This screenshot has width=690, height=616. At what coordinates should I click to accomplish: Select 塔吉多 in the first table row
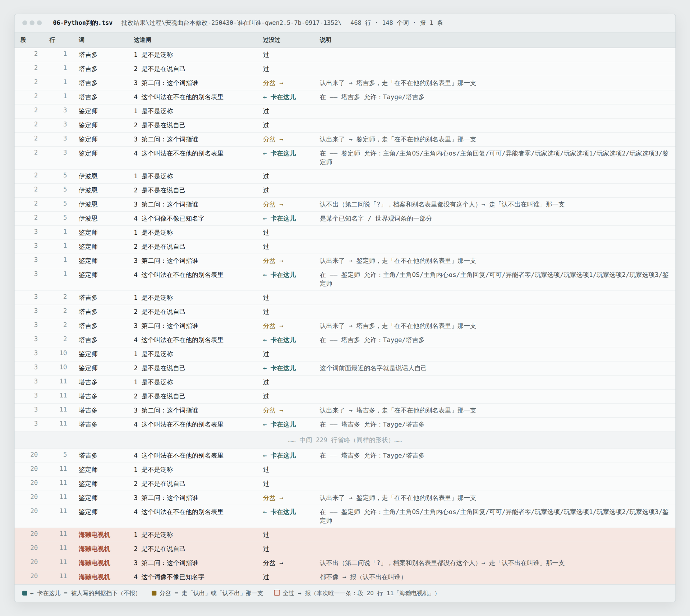coord(88,55)
